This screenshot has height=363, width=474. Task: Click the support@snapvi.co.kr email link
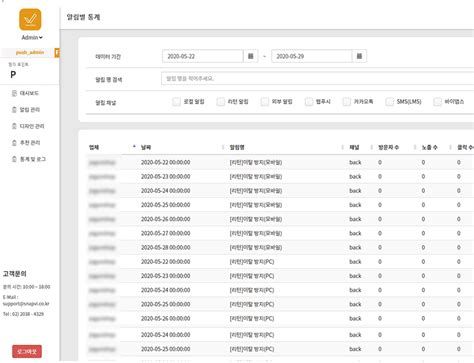[x=26, y=304]
